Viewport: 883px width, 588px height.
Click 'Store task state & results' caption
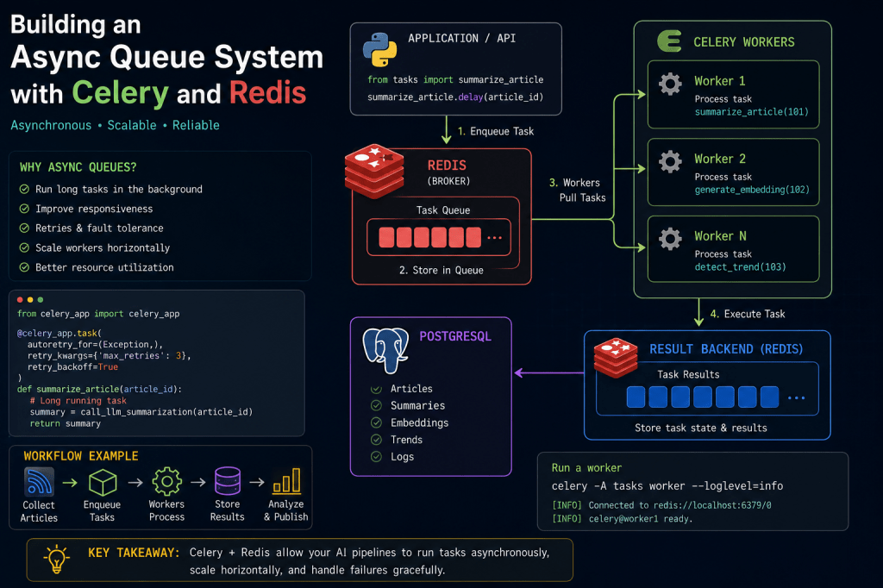[701, 428]
